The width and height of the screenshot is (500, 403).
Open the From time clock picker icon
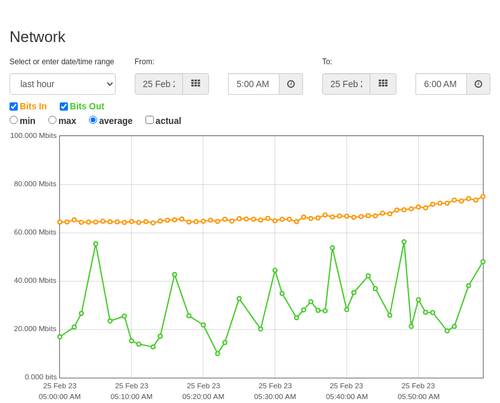pos(291,84)
